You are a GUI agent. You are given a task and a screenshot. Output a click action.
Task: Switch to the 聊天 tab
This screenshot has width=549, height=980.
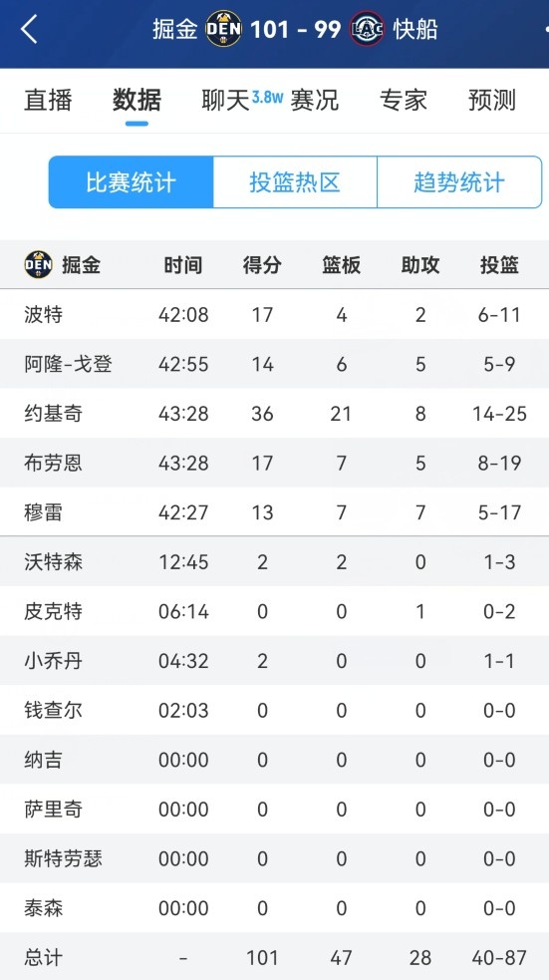(225, 100)
